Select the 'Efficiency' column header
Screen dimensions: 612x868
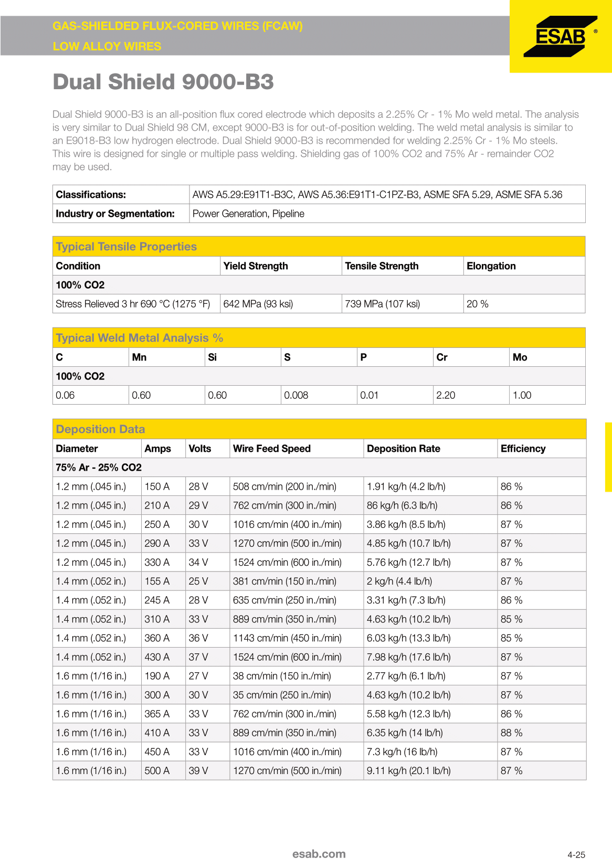(x=542, y=449)
